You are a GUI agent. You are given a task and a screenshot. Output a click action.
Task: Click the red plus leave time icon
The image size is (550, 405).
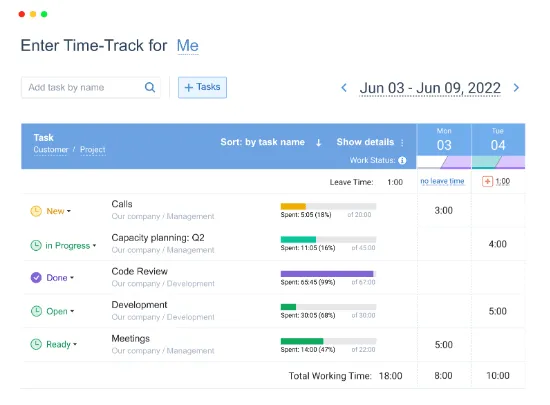(x=487, y=181)
